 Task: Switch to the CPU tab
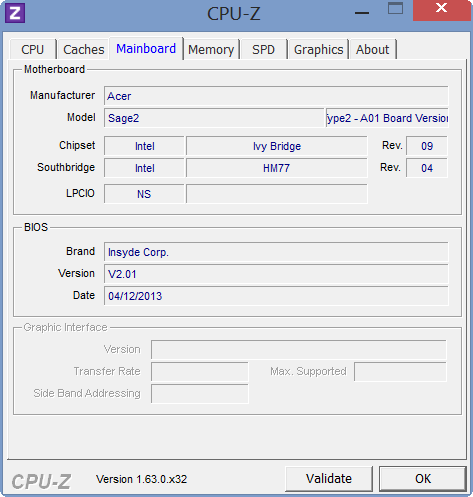click(33, 50)
